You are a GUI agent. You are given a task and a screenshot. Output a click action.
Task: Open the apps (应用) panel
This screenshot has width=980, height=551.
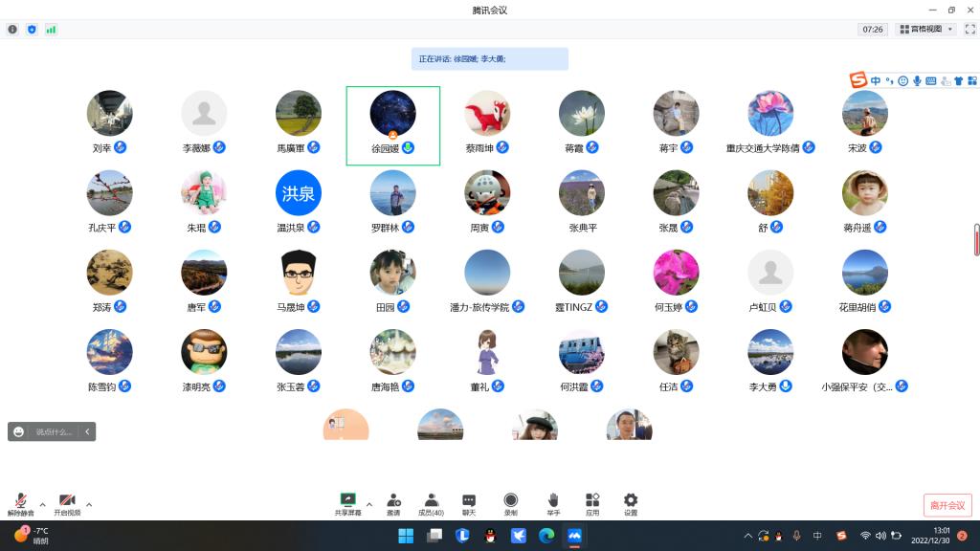[592, 503]
